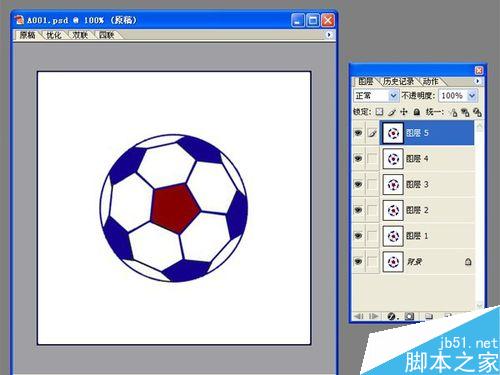Enable lock image pixels brush icon
The image size is (500, 375).
pyautogui.click(x=392, y=112)
